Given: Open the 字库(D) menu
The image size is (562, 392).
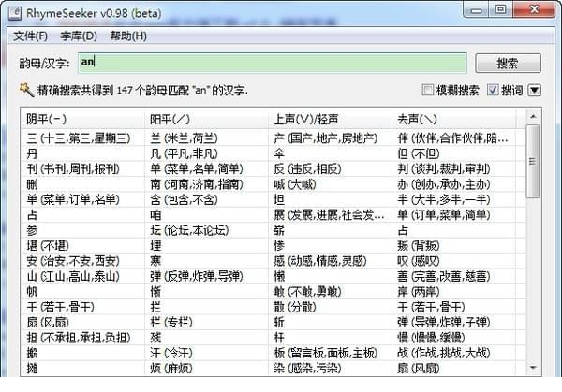Looking at the screenshot, I should click(79, 36).
